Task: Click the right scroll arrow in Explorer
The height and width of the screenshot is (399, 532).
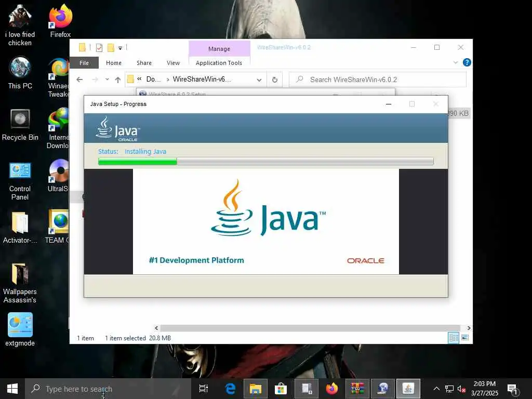Action: tap(469, 328)
